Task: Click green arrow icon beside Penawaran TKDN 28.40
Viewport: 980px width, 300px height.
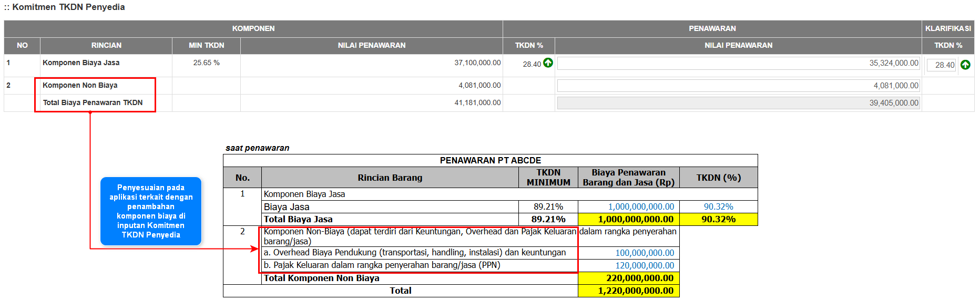Action: pyautogui.click(x=548, y=63)
